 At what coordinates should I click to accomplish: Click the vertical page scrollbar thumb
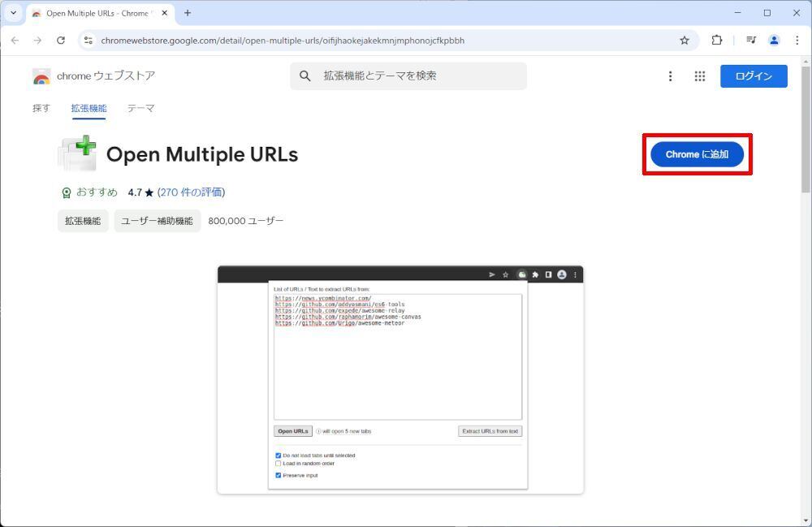click(x=806, y=129)
